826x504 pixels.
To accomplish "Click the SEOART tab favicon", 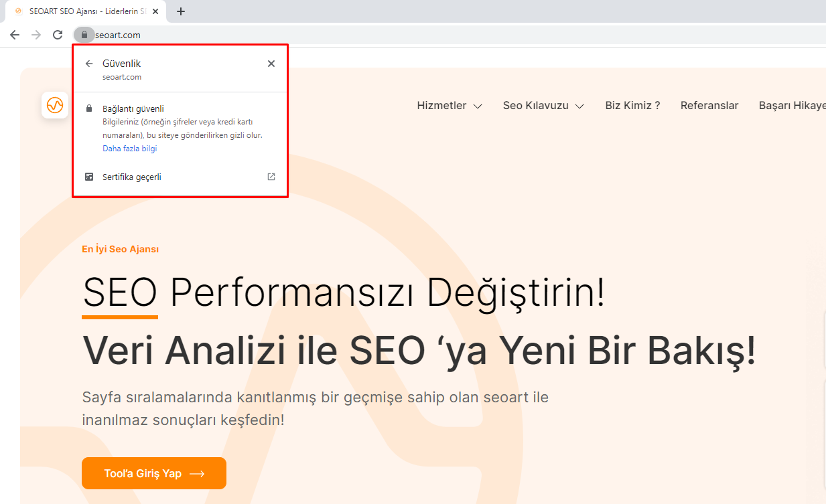I will (x=18, y=11).
